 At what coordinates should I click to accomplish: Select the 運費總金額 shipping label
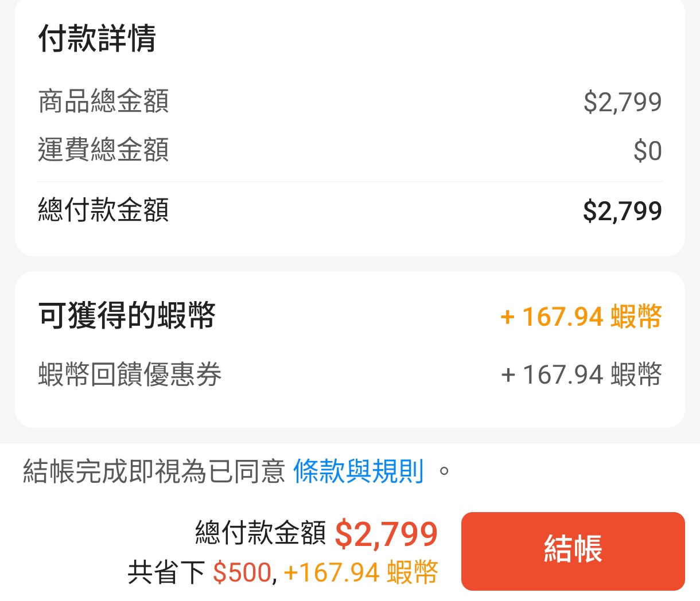tap(103, 150)
